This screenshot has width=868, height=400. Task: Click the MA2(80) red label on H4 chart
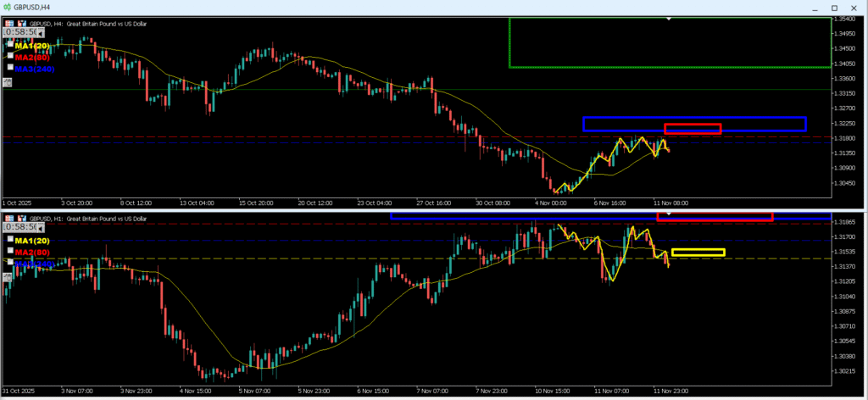(x=32, y=58)
